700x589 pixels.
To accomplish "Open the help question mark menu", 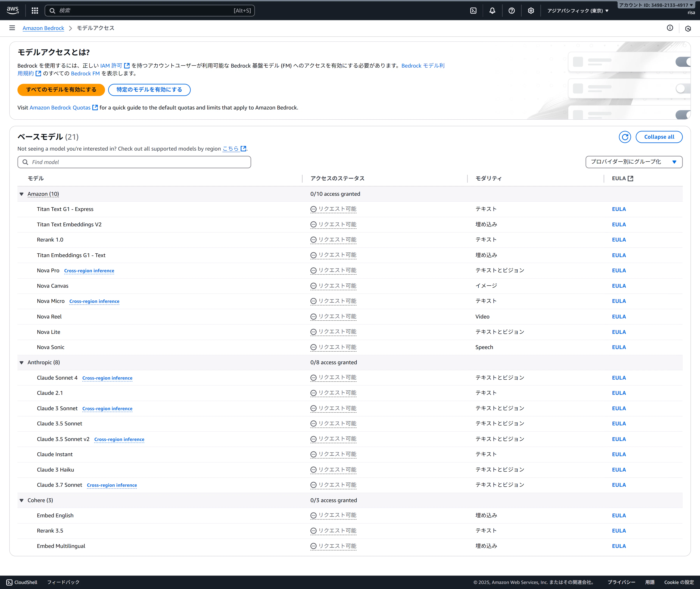I will pyautogui.click(x=512, y=11).
